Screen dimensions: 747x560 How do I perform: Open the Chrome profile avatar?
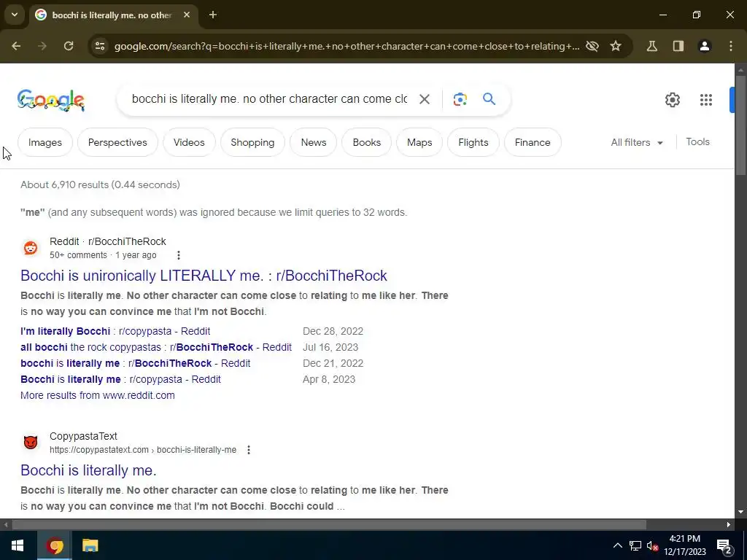[705, 46]
